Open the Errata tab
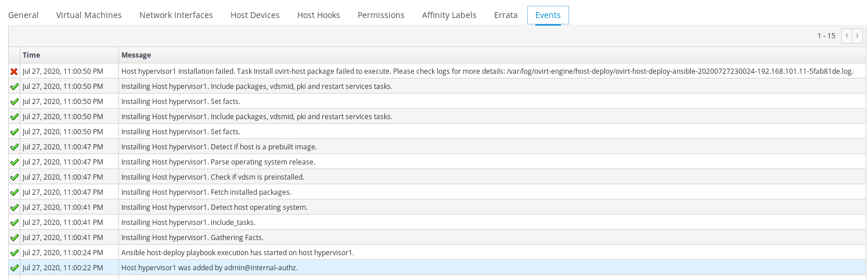This screenshot has height=279, width=868. click(506, 15)
